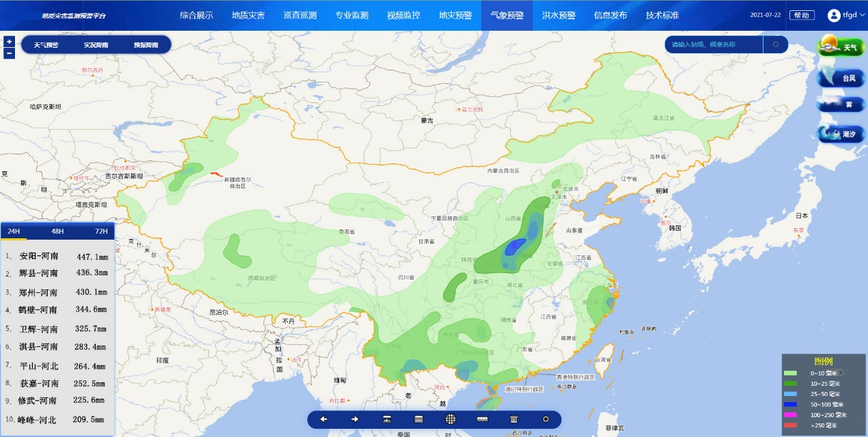
Task: Switch to the 48H rainfall ranking tab
Action: click(57, 231)
